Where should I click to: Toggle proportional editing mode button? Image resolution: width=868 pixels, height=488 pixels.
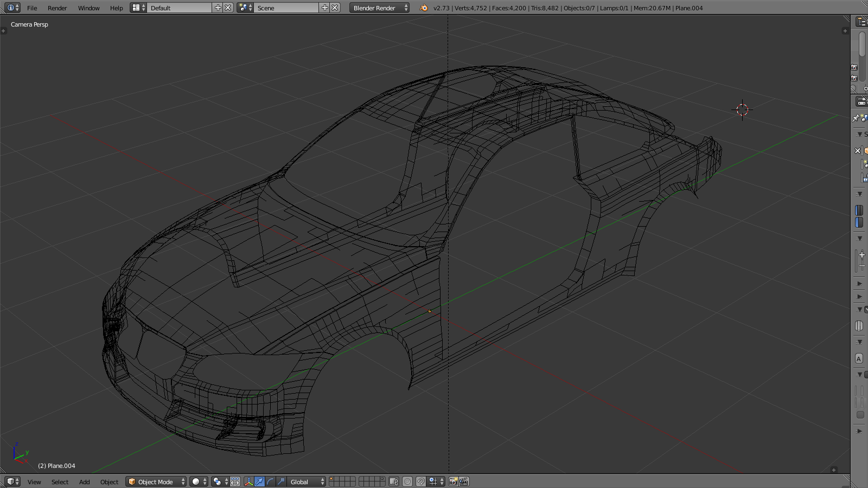(407, 481)
